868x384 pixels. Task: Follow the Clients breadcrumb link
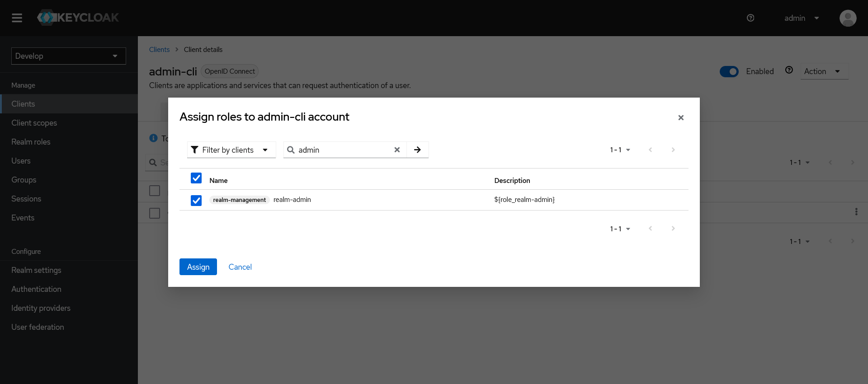[159, 50]
